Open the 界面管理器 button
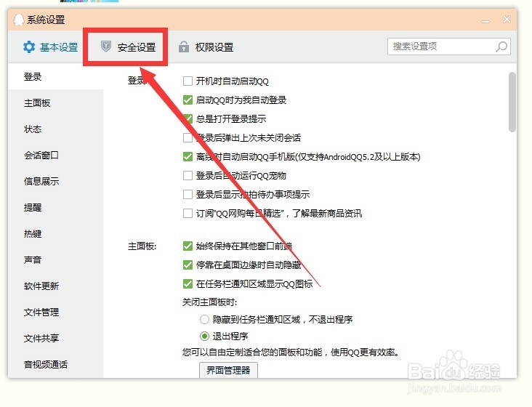Viewport: 532px width, 407px height. 228,370
